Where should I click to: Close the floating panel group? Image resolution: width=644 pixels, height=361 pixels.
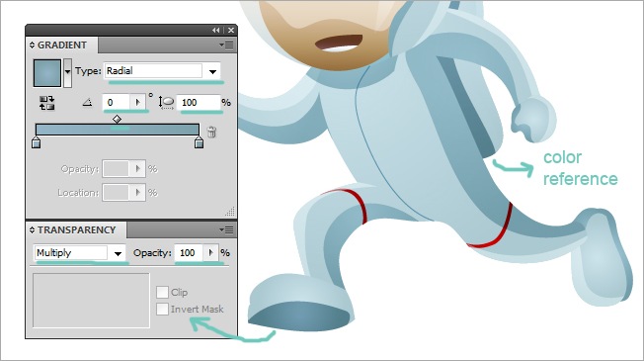[231, 30]
